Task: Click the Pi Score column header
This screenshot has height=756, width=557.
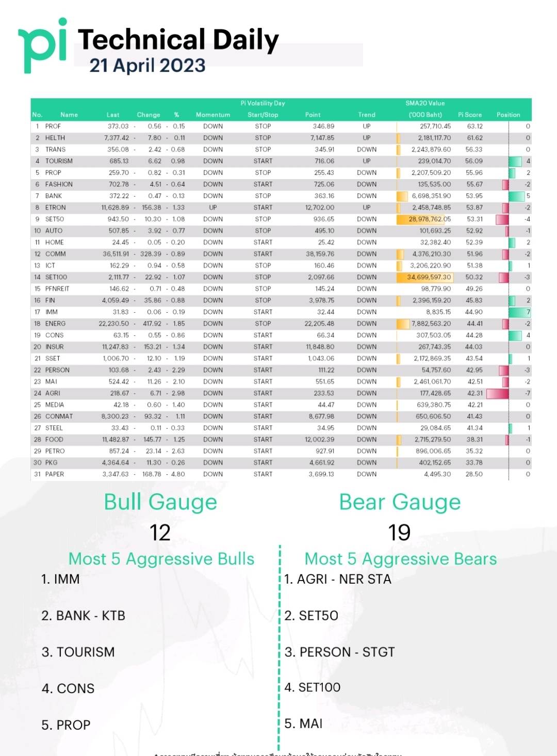Action: 470,115
